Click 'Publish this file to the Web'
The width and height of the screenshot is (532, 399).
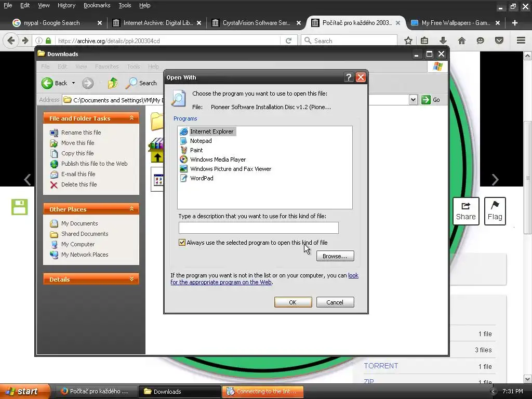(x=94, y=164)
